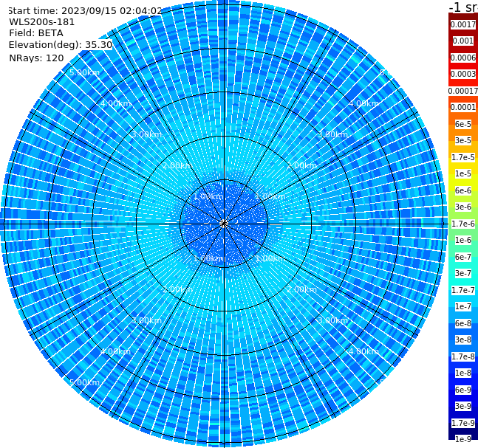The width and height of the screenshot is (478, 448).
Task: Pick the bright red band at 0.0006
Action: point(463,58)
